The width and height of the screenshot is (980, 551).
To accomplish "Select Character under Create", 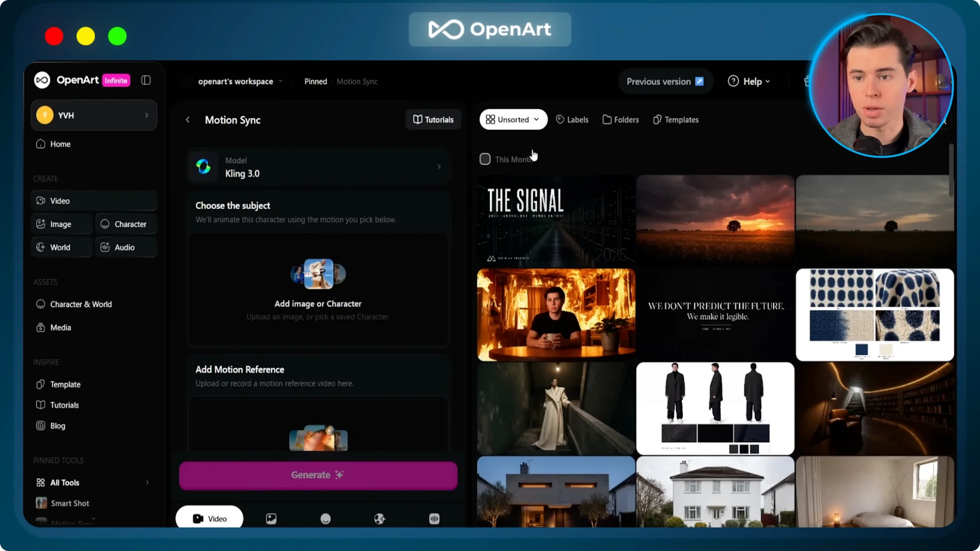I will click(x=126, y=224).
